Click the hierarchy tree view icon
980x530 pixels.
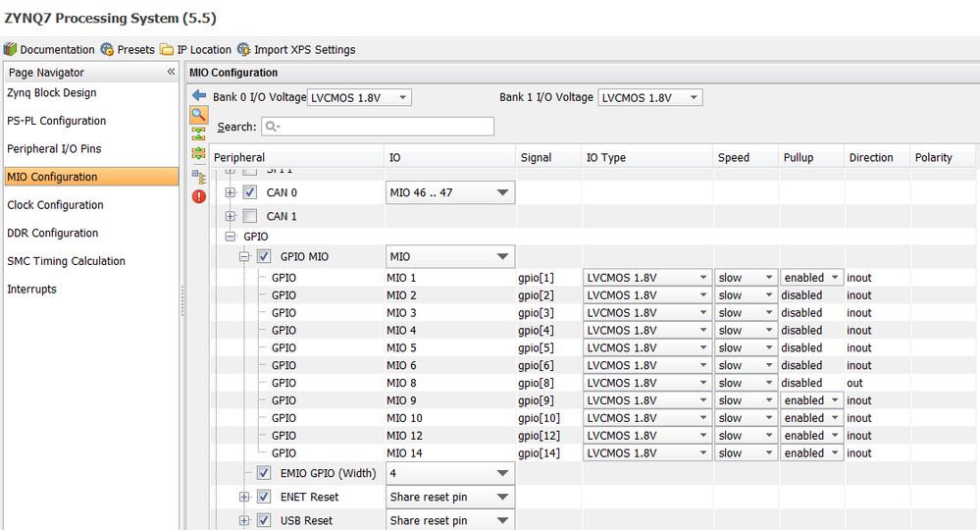199,177
